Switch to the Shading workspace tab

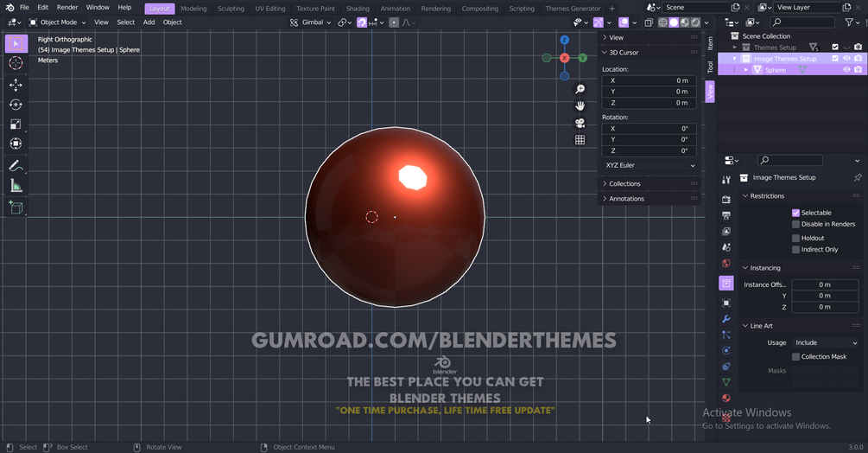[x=358, y=9]
